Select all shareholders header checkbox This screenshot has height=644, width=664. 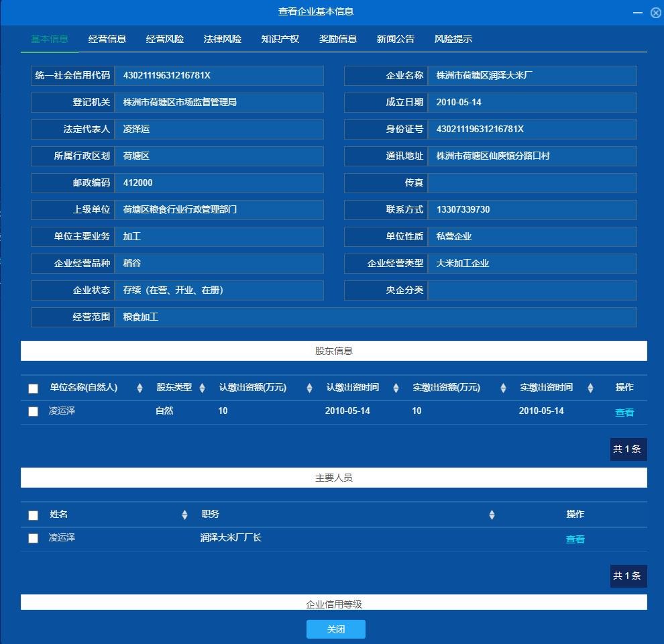click(33, 388)
